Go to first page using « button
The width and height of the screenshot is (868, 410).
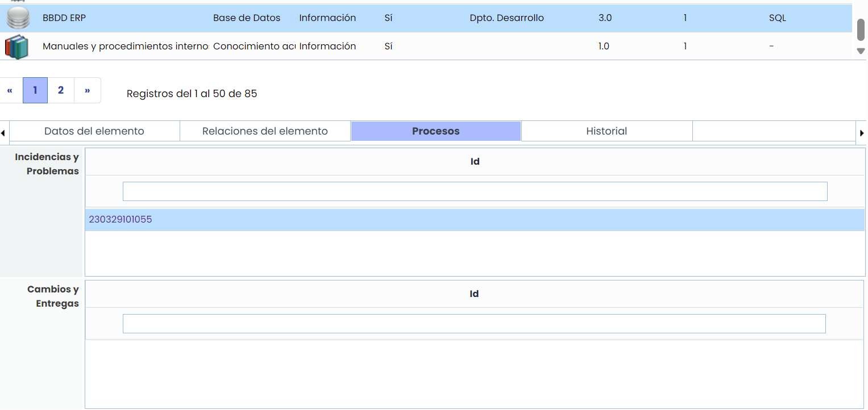pyautogui.click(x=10, y=90)
